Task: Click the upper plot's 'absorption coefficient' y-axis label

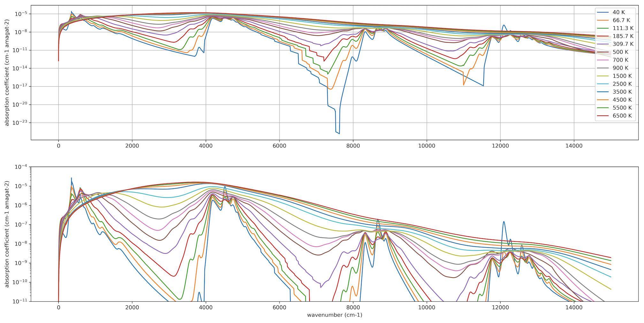Action: 7,73
